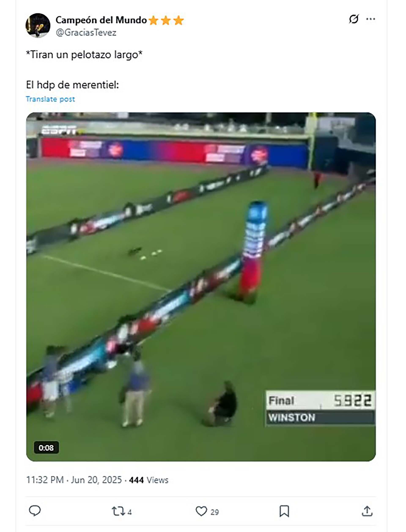Bookmark this post

pyautogui.click(x=284, y=511)
